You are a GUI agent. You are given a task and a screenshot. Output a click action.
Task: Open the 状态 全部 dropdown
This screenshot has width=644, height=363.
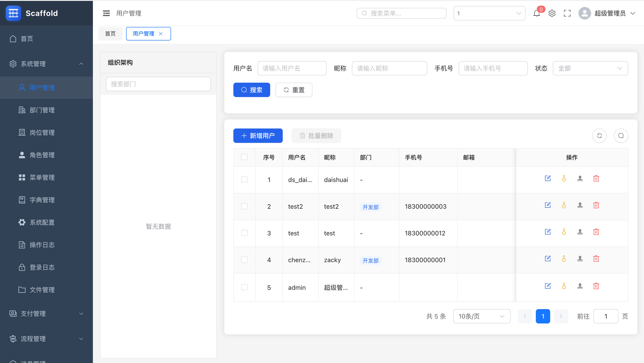[590, 68]
